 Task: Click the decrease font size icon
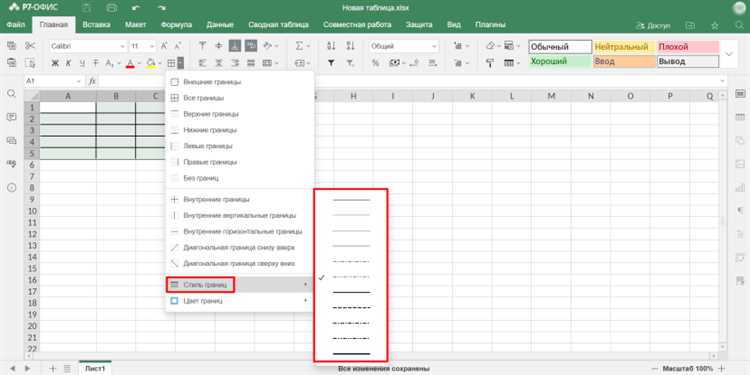177,46
